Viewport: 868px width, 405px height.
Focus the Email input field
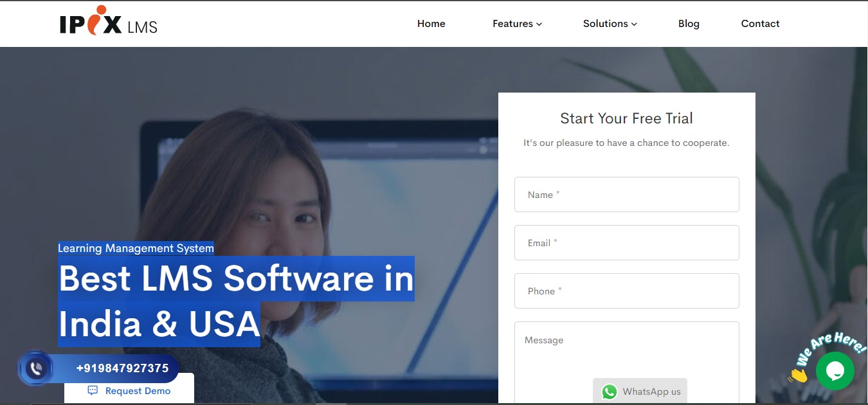pyautogui.click(x=627, y=242)
